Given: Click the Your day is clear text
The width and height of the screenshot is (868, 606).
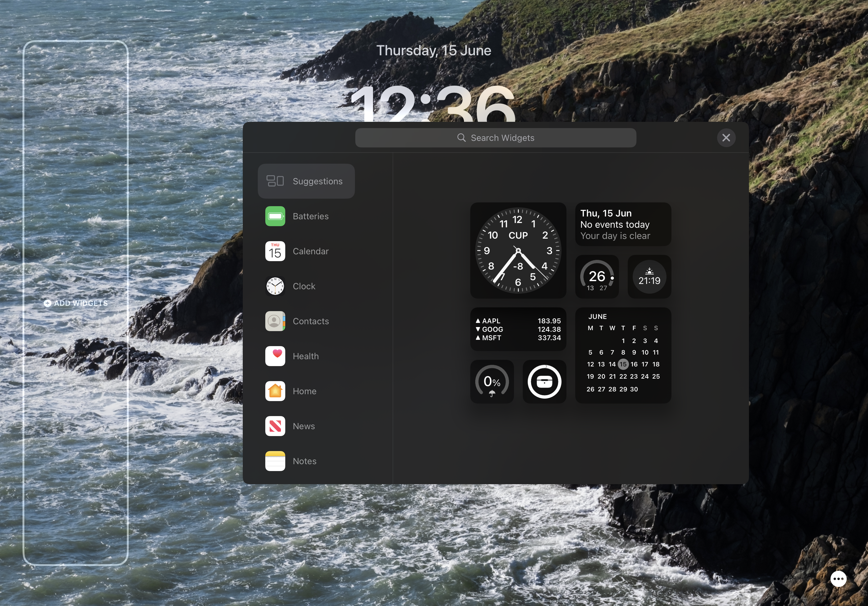Looking at the screenshot, I should (x=615, y=236).
